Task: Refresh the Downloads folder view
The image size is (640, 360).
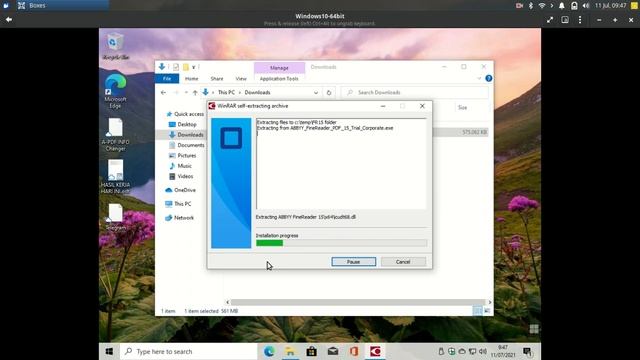Action: (329, 93)
